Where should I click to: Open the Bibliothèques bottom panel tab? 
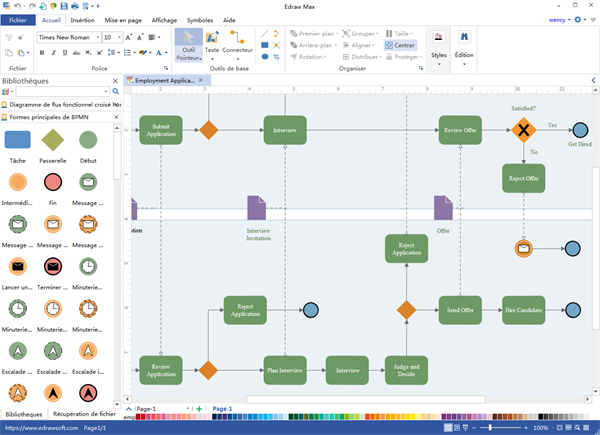pyautogui.click(x=24, y=414)
